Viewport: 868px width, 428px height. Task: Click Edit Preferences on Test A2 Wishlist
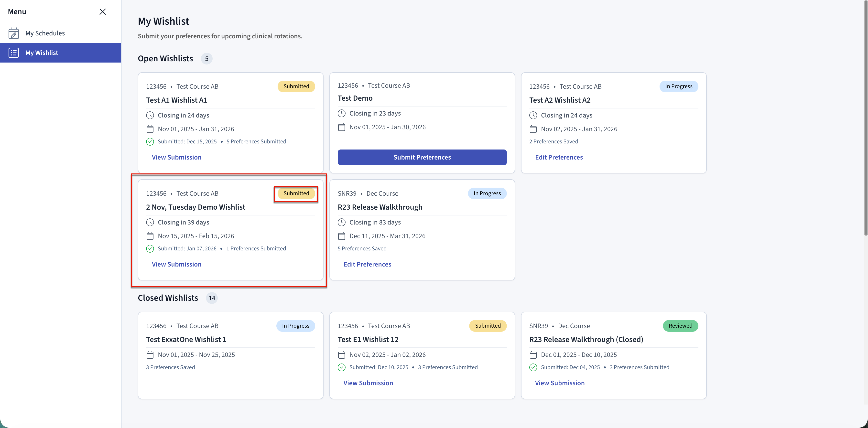[559, 157]
